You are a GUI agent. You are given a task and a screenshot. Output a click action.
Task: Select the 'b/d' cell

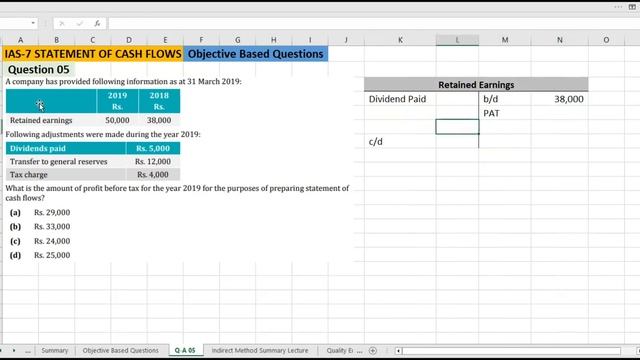[505, 99]
